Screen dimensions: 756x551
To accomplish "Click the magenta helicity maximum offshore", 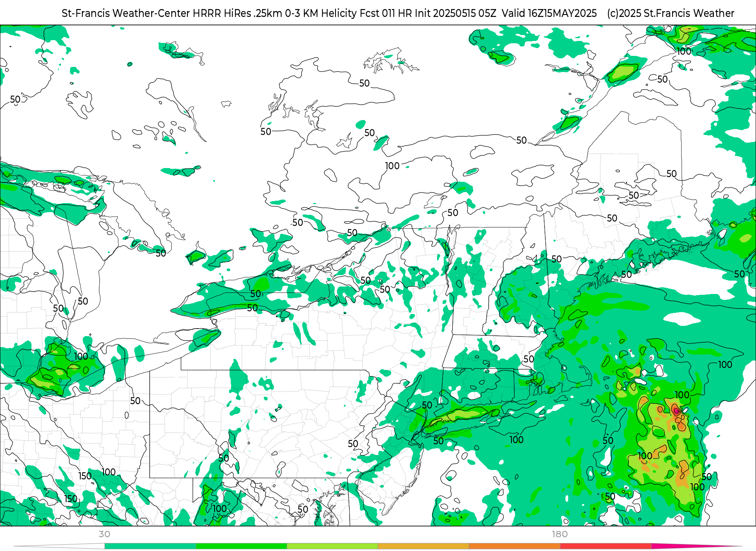I will click(676, 411).
